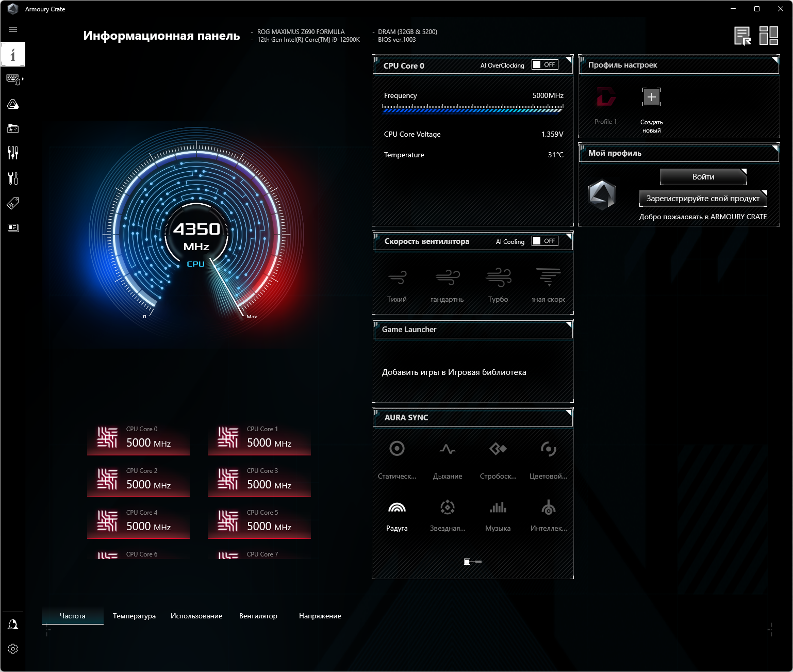Open the settings gear in sidebar
This screenshot has width=793, height=672.
pyautogui.click(x=13, y=649)
